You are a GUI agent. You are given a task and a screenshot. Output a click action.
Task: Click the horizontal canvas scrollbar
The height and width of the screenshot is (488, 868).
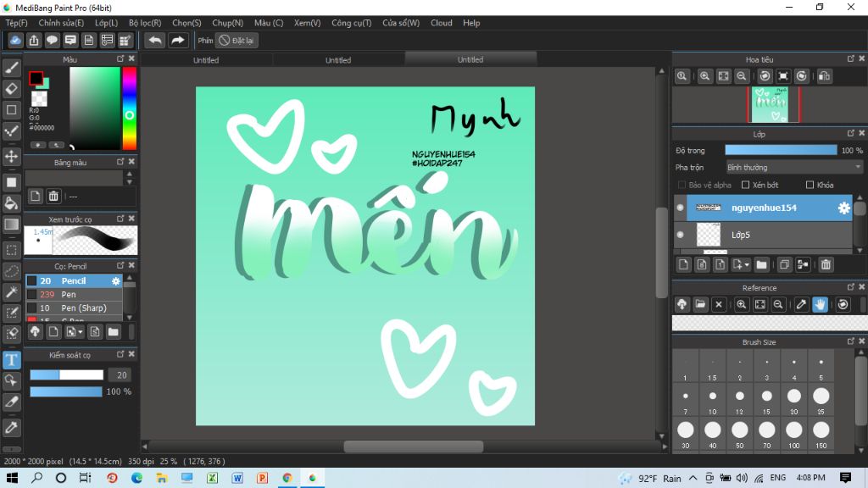(x=414, y=446)
